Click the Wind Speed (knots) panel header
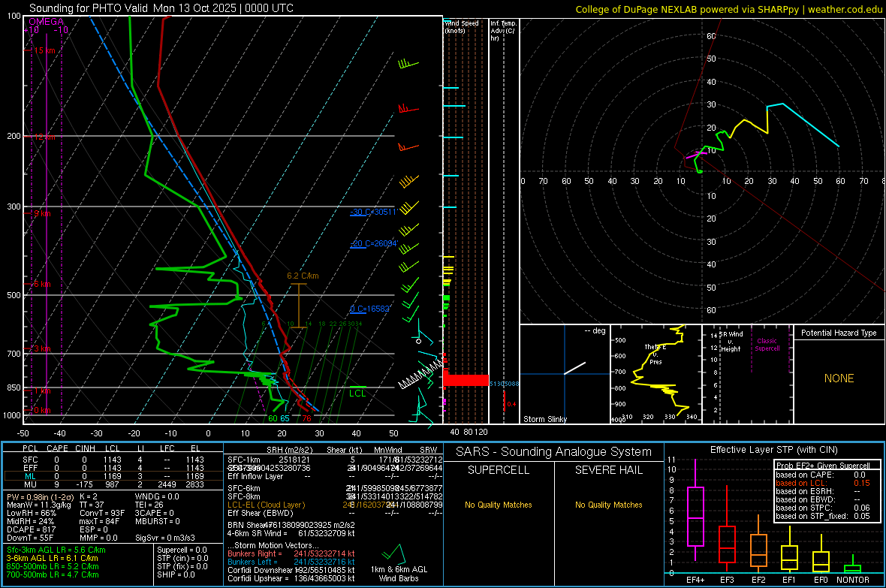Viewport: 886px width, 588px height. 463,26
